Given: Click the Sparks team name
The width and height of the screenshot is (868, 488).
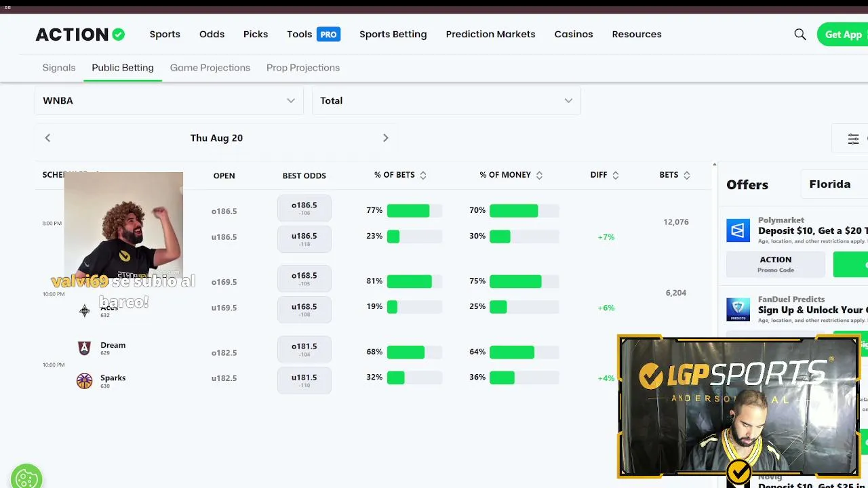Looking at the screenshot, I should pos(113,378).
